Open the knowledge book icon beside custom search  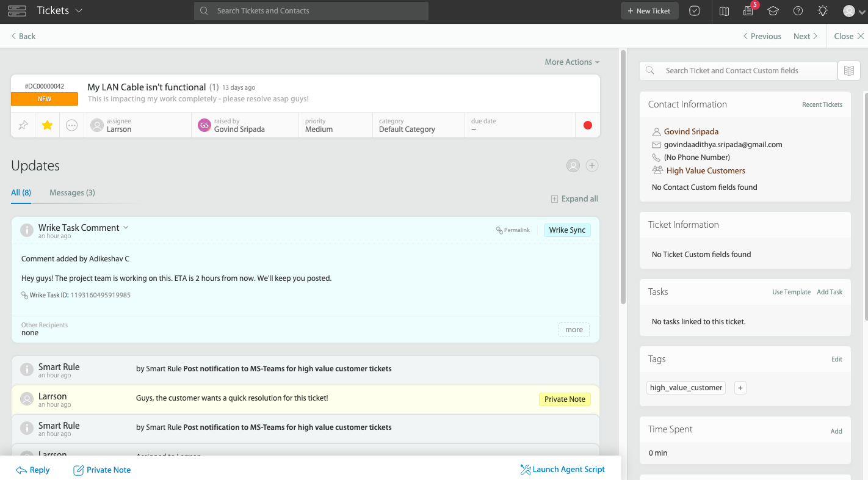click(x=848, y=71)
